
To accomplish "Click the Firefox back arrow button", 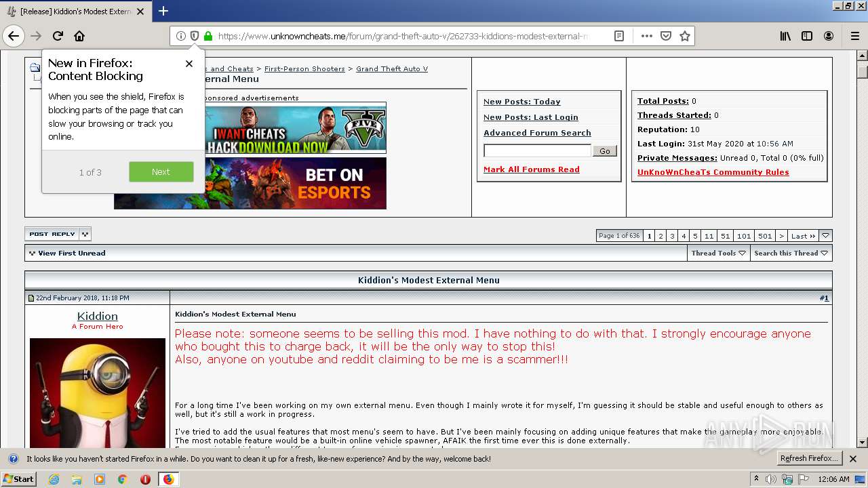I will click(14, 36).
